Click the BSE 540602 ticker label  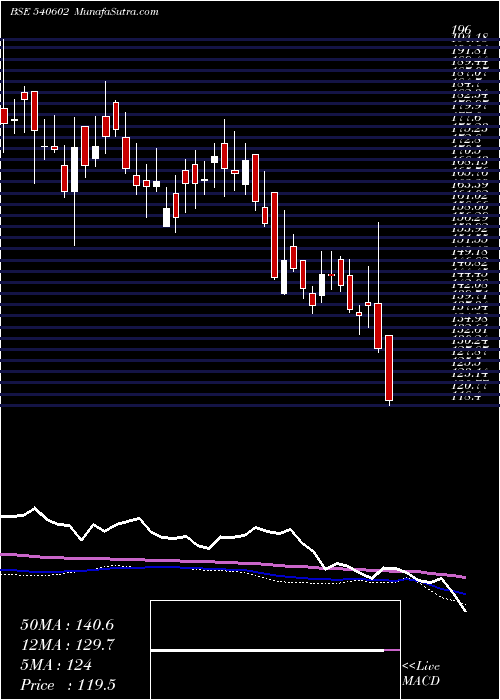pyautogui.click(x=39, y=12)
